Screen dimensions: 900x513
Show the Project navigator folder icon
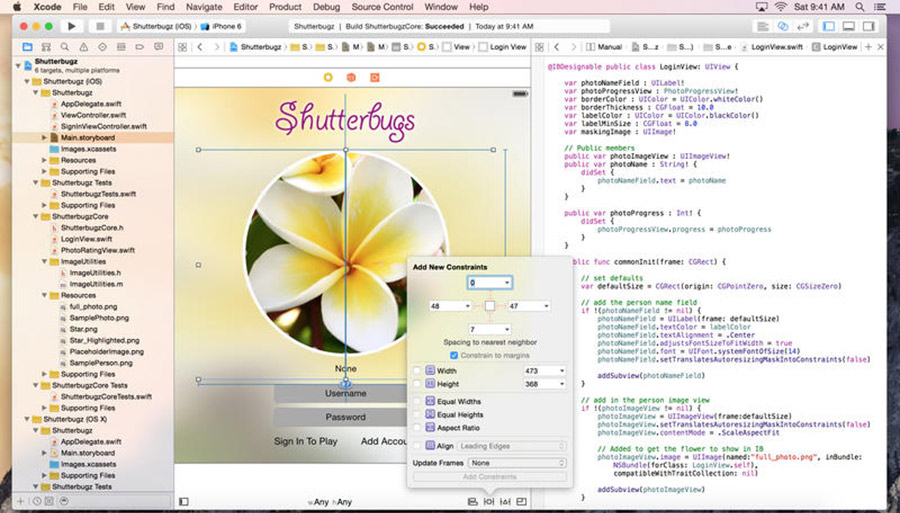click(x=27, y=47)
